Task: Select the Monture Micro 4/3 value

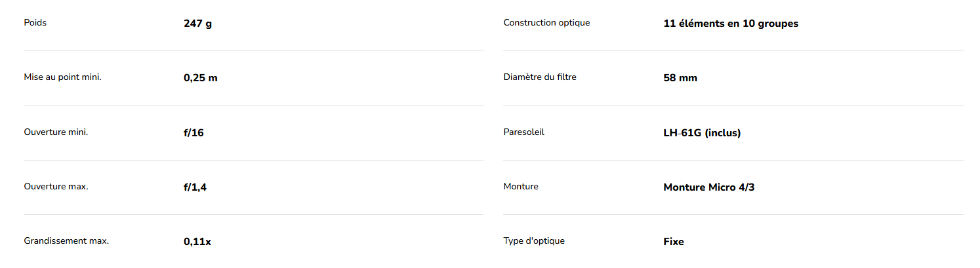Action: (x=708, y=187)
